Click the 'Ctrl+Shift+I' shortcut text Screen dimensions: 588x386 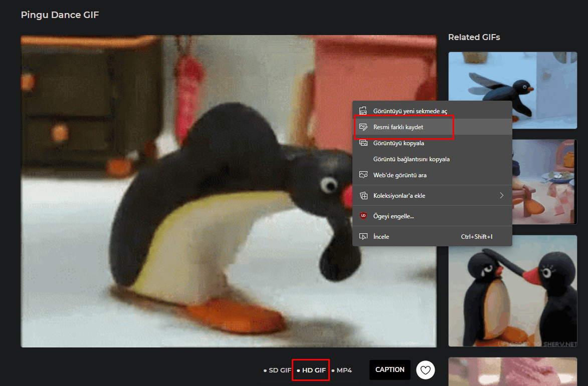pos(477,237)
